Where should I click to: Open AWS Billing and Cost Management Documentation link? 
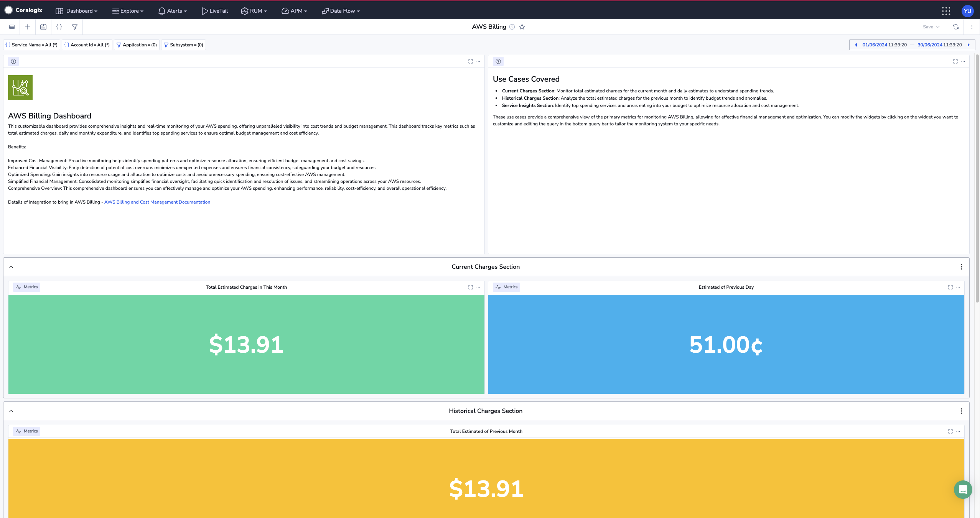point(157,202)
